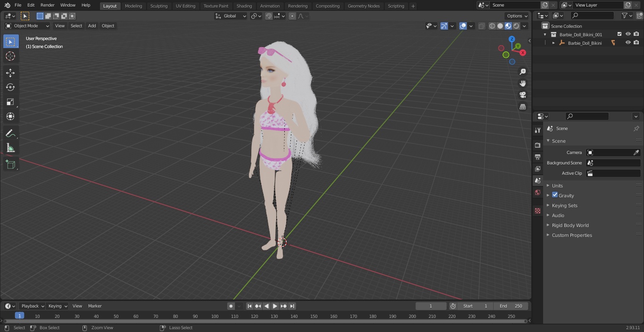Select the Measure tool
This screenshot has height=332, width=644.
coord(10,148)
